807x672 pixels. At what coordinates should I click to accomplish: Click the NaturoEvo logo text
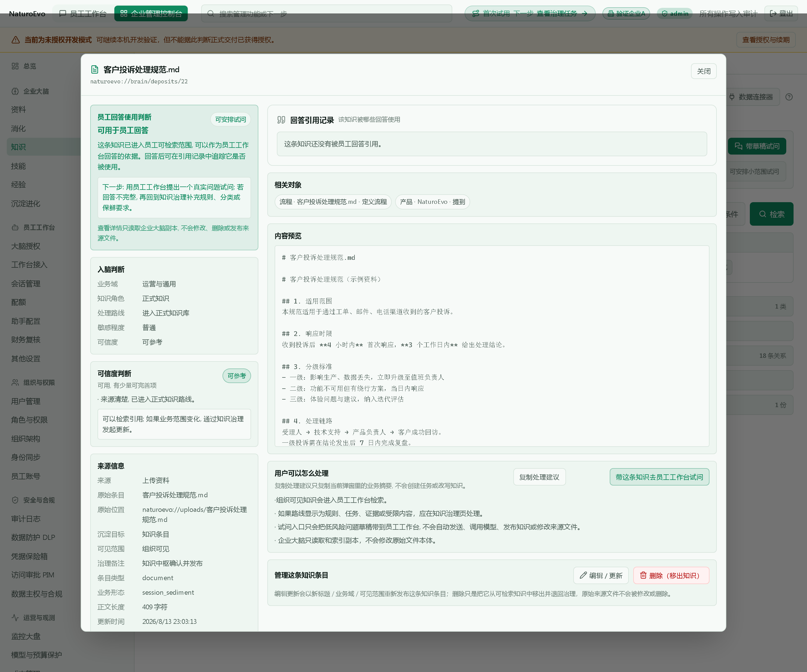pyautogui.click(x=27, y=14)
